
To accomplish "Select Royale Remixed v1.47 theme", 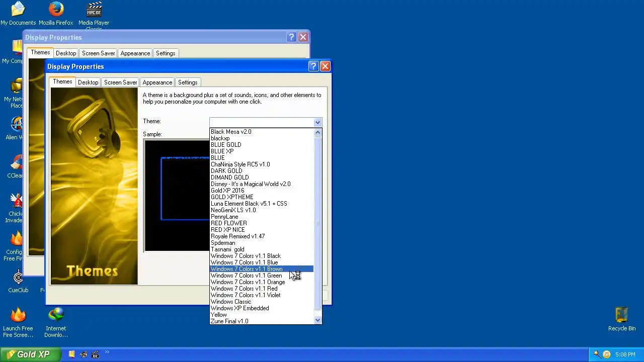I will tap(262, 236).
